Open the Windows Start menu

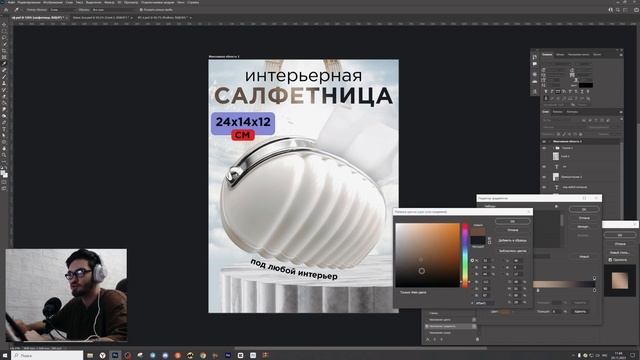click(x=5, y=356)
